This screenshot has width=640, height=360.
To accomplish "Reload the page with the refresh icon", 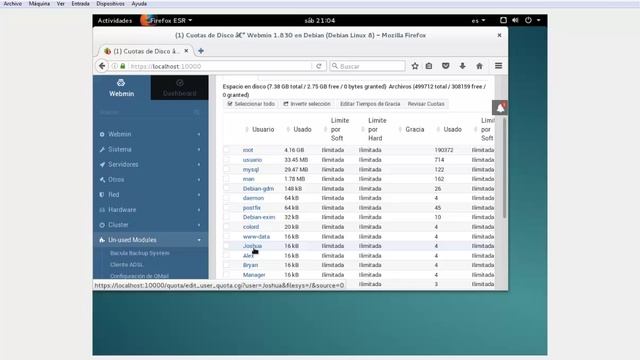I will point(319,66).
